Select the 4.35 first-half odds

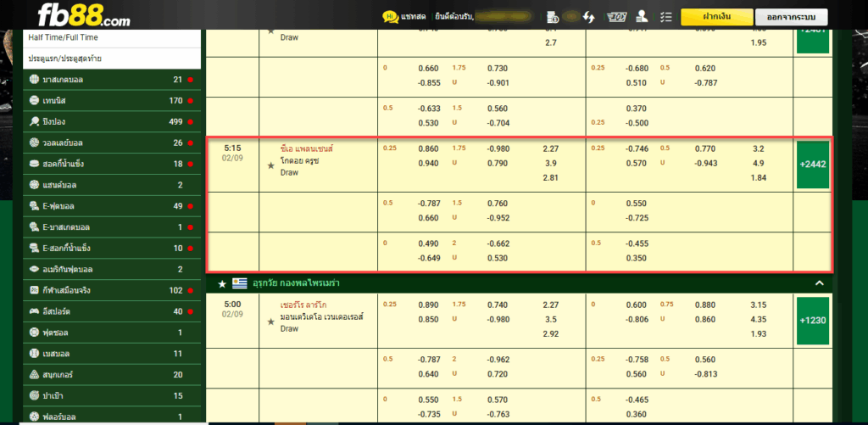coord(759,320)
